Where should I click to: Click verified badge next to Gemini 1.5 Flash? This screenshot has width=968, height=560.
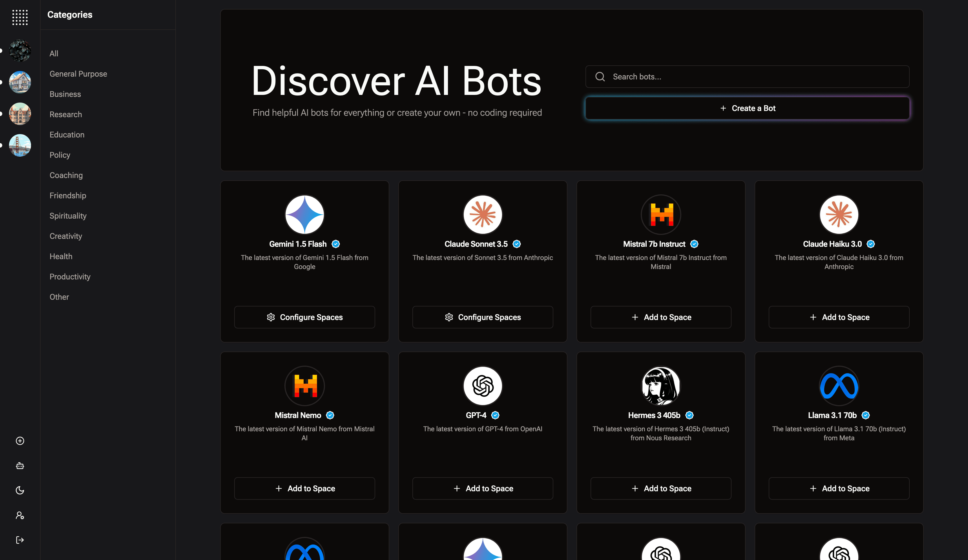pos(336,244)
